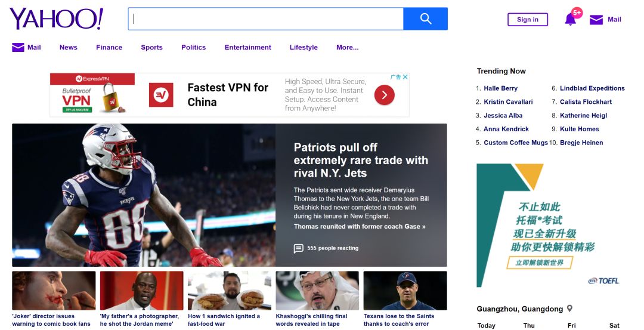Click the Mail envelope icon near Sign in
The image size is (644, 330).
(x=596, y=20)
